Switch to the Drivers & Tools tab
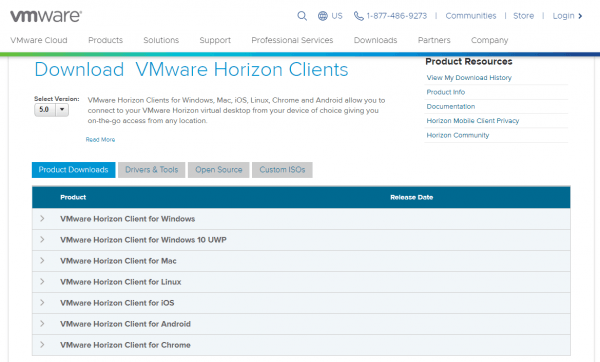This screenshot has width=600, height=362. point(152,170)
